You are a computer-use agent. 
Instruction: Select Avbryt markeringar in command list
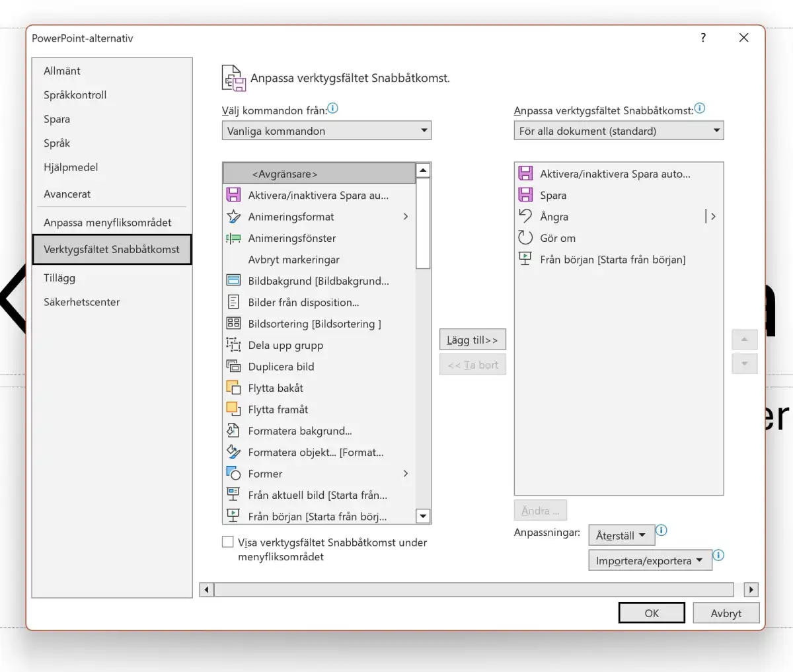(320, 260)
